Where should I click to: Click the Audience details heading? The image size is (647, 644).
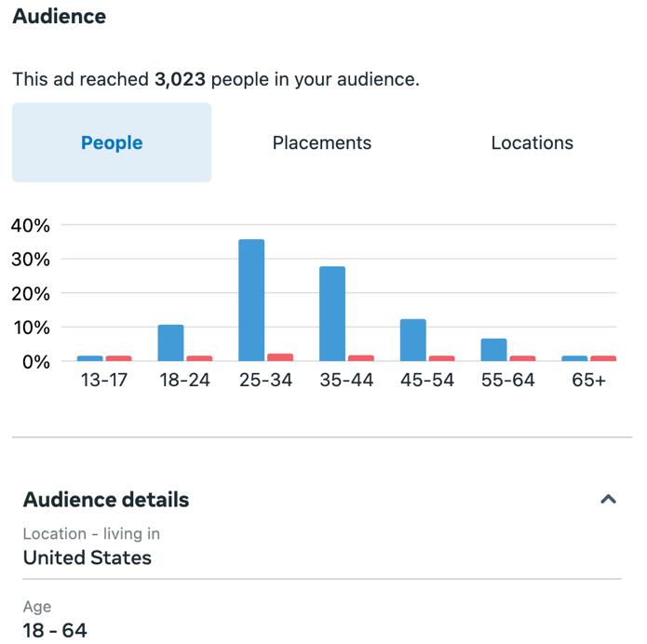point(106,500)
